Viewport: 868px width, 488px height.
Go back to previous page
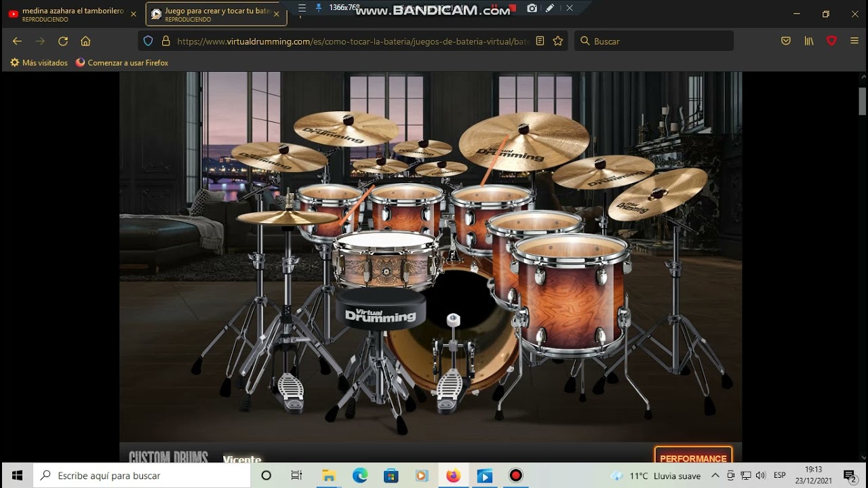pos(18,41)
